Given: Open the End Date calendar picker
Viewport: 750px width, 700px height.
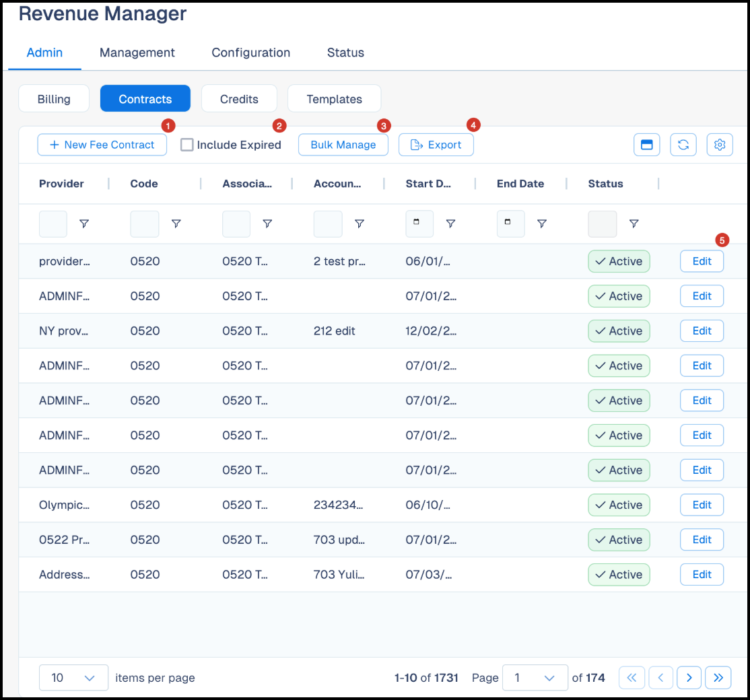Looking at the screenshot, I should (x=508, y=222).
